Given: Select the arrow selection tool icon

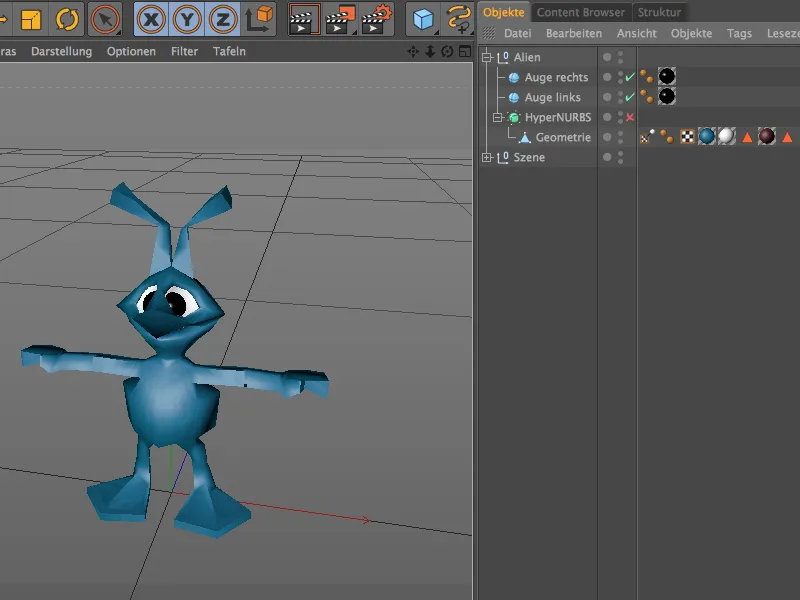Looking at the screenshot, I should pyautogui.click(x=104, y=17).
